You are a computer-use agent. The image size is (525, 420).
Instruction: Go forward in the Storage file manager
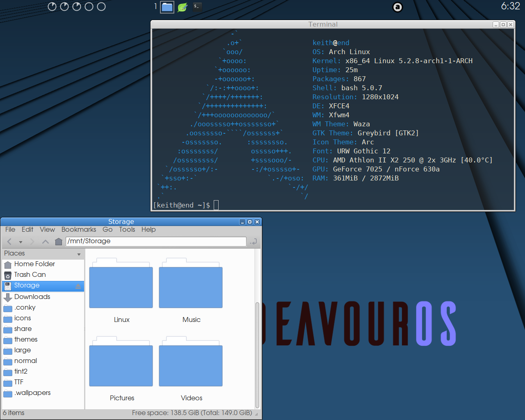pyautogui.click(x=32, y=242)
